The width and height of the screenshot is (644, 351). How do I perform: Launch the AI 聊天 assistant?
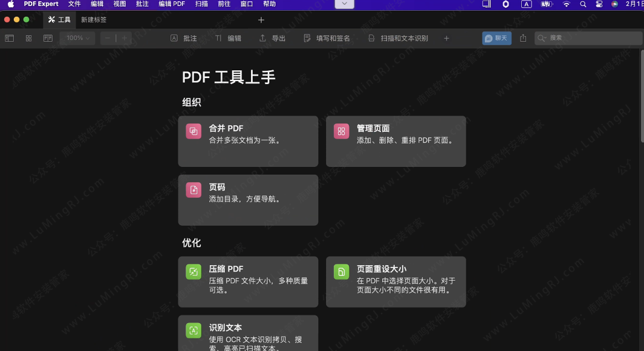pos(497,38)
